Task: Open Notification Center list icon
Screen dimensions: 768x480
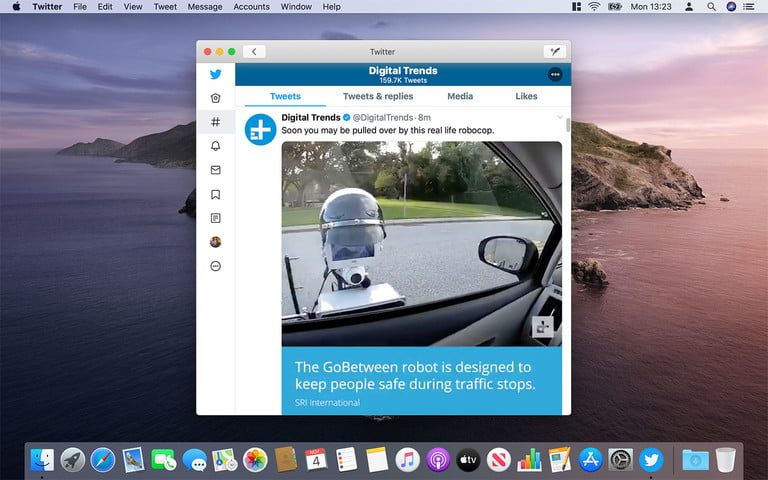Action: point(748,7)
